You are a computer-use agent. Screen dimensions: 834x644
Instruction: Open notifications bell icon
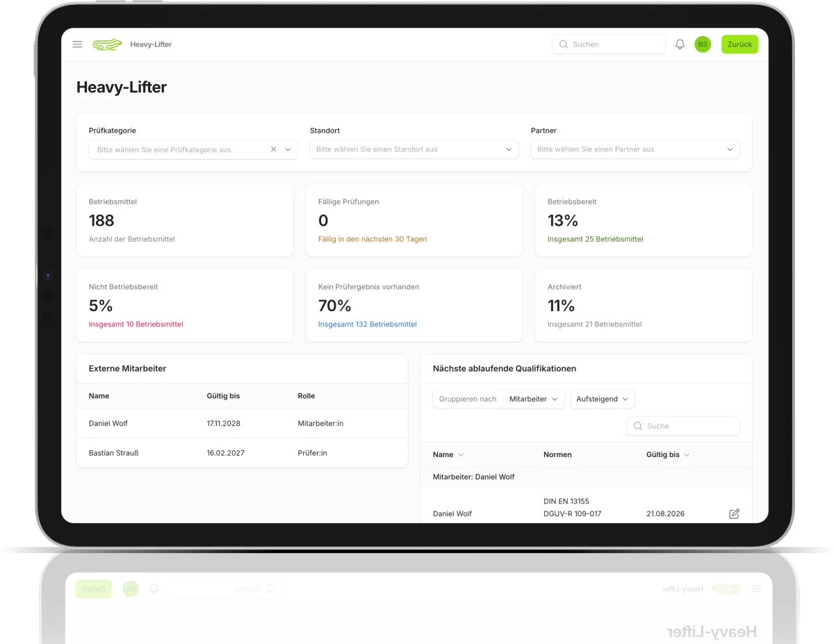[x=680, y=44]
